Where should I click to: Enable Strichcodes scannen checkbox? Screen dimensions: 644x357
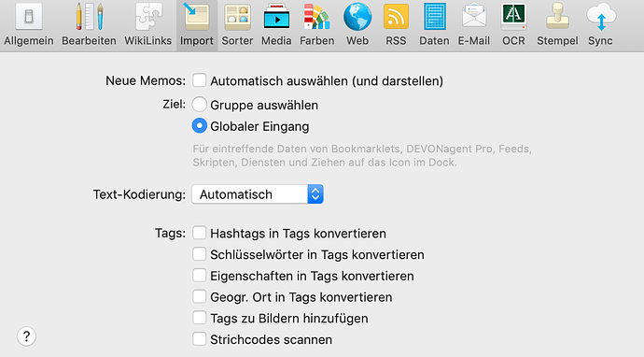(199, 339)
